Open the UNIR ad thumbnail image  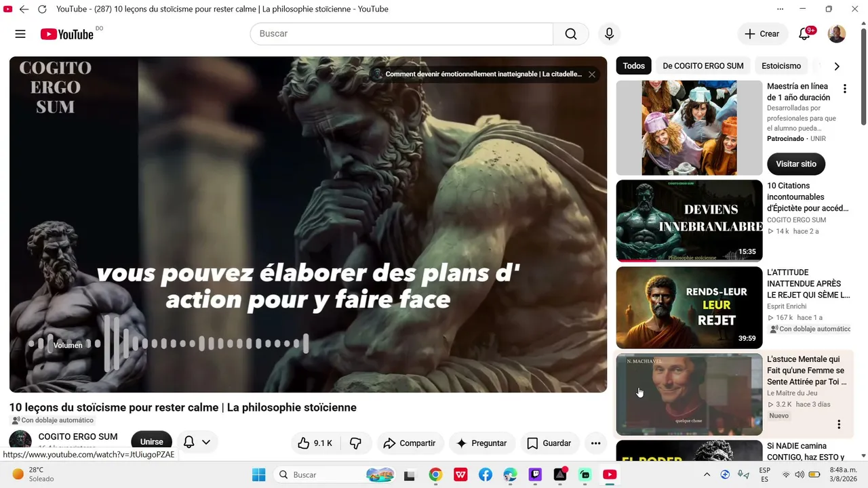[x=689, y=128]
